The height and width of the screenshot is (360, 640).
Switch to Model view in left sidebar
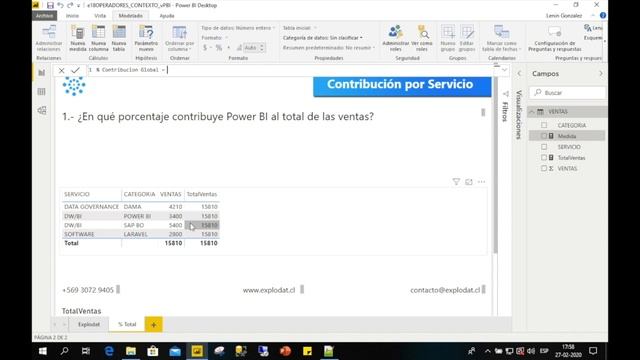click(42, 110)
